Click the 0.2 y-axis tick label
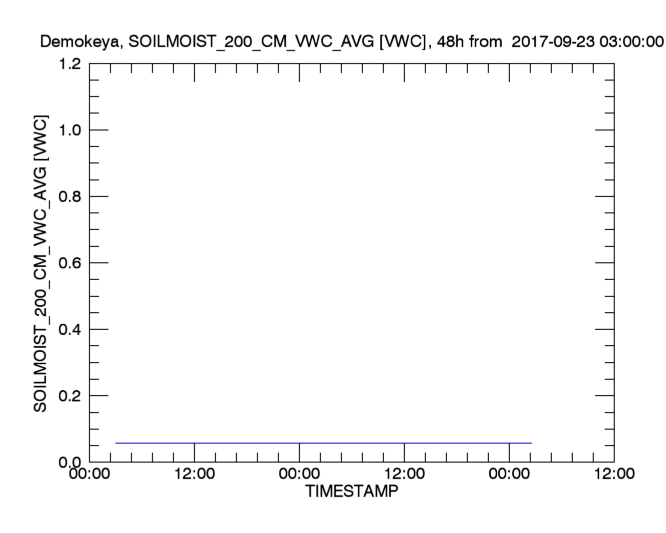 tap(69, 395)
